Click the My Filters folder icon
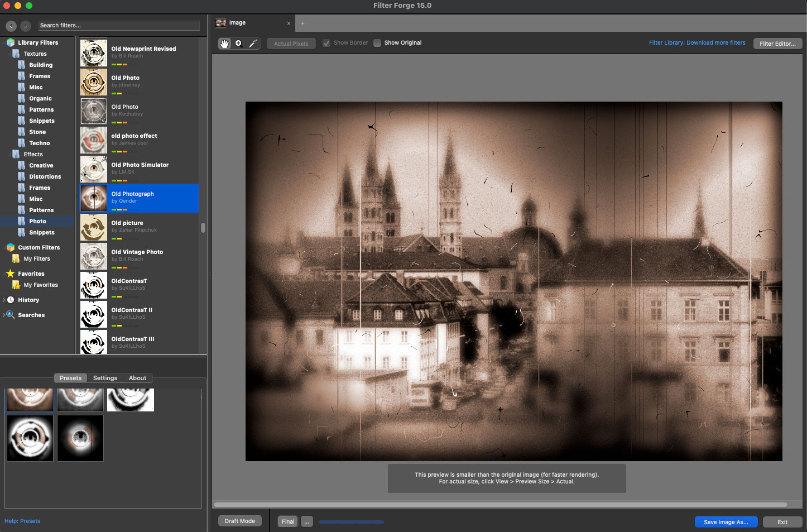This screenshot has height=532, width=807. tap(16, 259)
